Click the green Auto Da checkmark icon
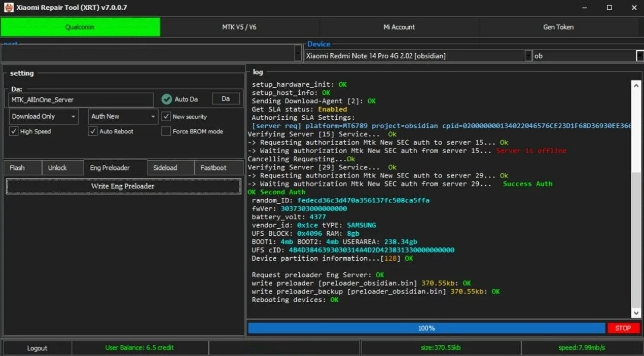Viewport: 644px width, 356px height. (167, 99)
